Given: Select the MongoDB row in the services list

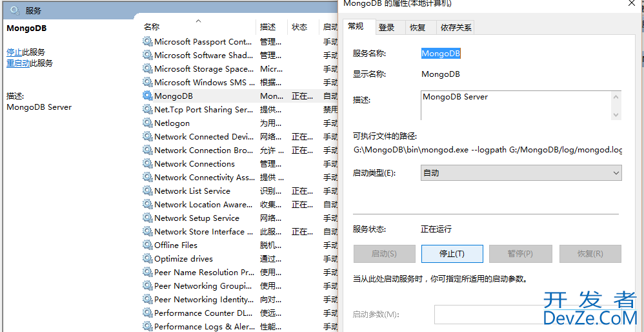Looking at the screenshot, I should (x=240, y=96).
